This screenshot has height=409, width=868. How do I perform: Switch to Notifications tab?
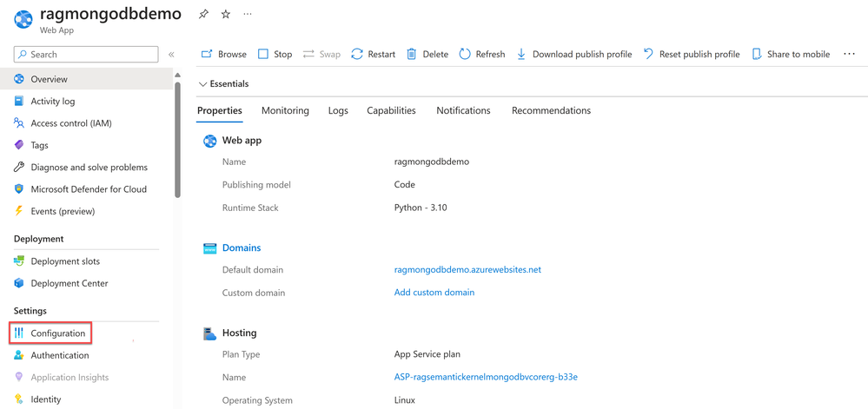463,110
